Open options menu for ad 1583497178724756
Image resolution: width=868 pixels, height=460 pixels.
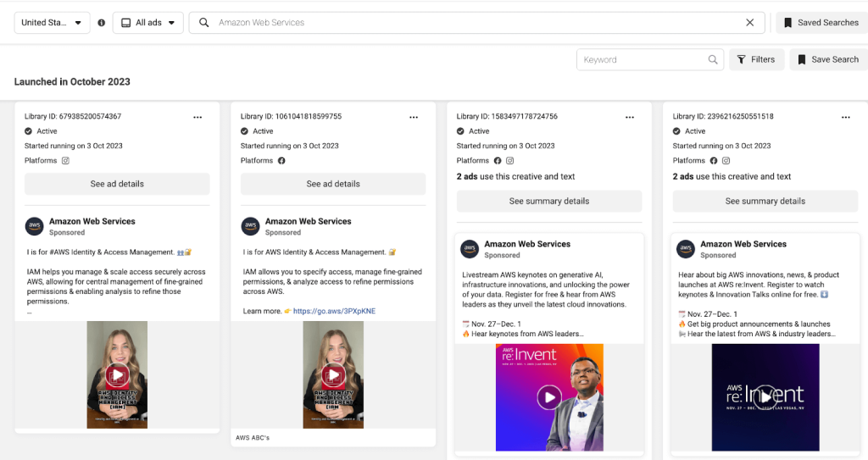[630, 118]
